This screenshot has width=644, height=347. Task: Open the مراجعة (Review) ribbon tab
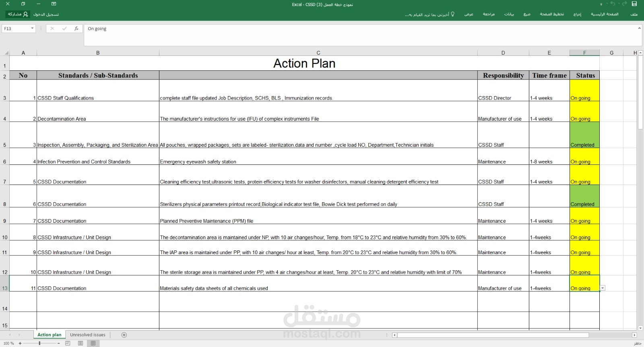coord(489,14)
